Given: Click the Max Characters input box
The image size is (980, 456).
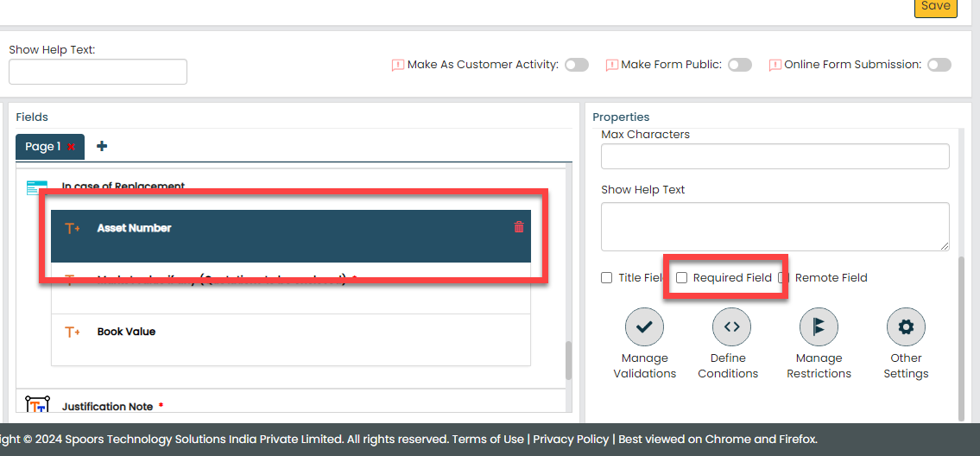Looking at the screenshot, I should [775, 156].
